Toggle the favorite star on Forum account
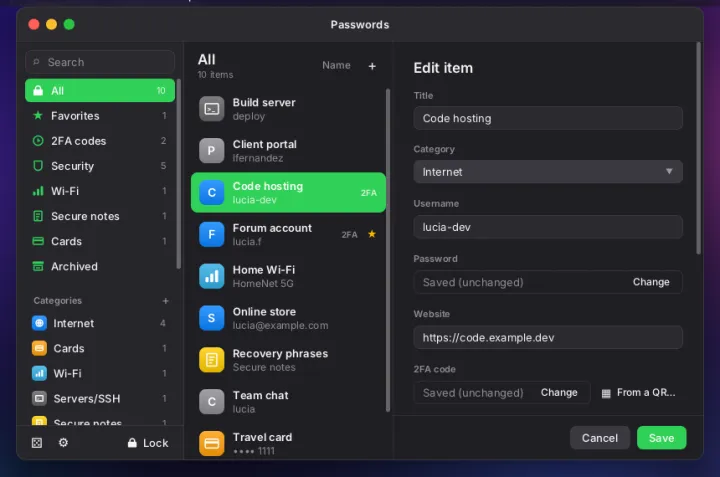720x477 pixels. click(x=372, y=234)
